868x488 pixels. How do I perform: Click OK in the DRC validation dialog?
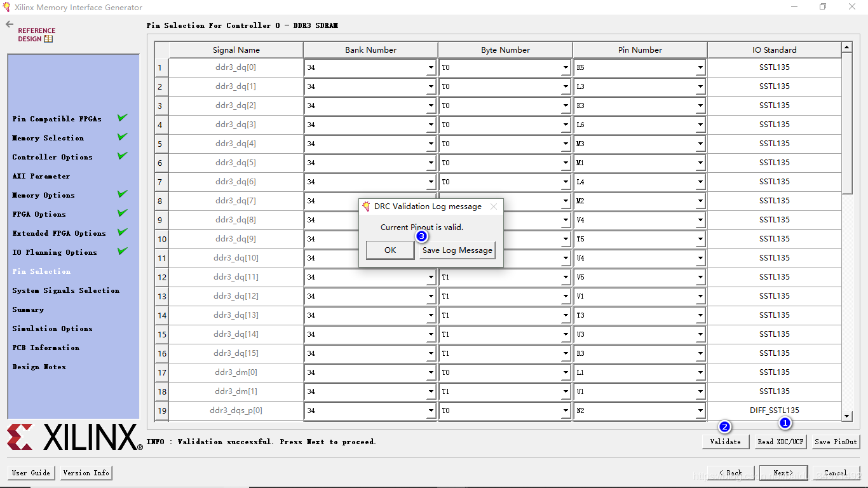(x=390, y=250)
